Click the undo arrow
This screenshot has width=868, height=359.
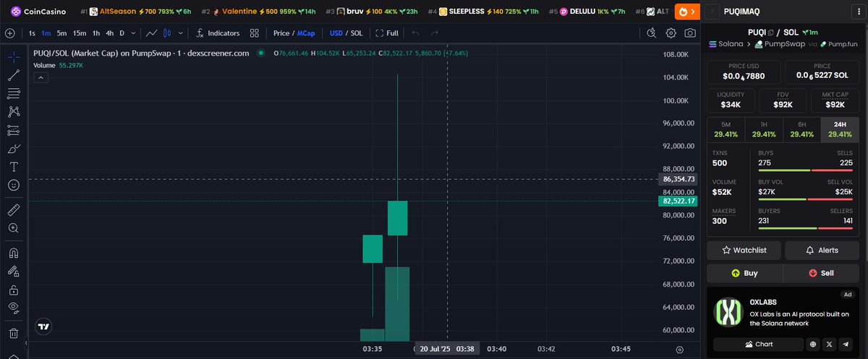click(414, 33)
